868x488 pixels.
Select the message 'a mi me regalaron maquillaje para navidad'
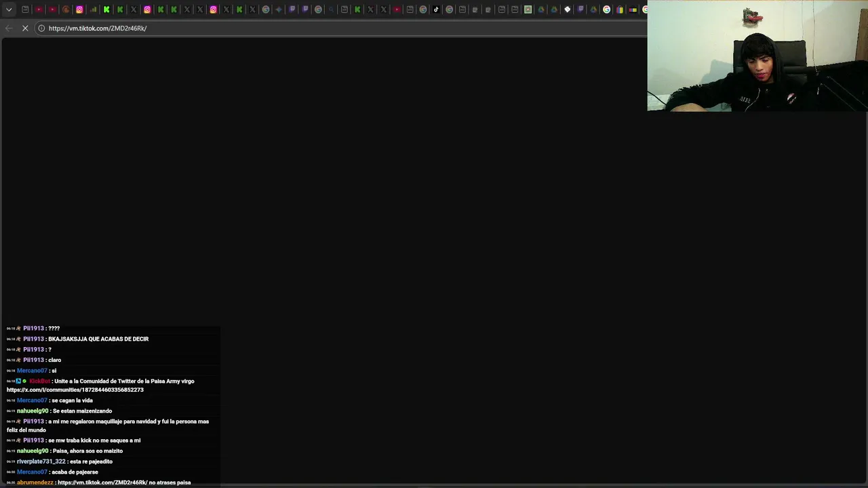108,426
